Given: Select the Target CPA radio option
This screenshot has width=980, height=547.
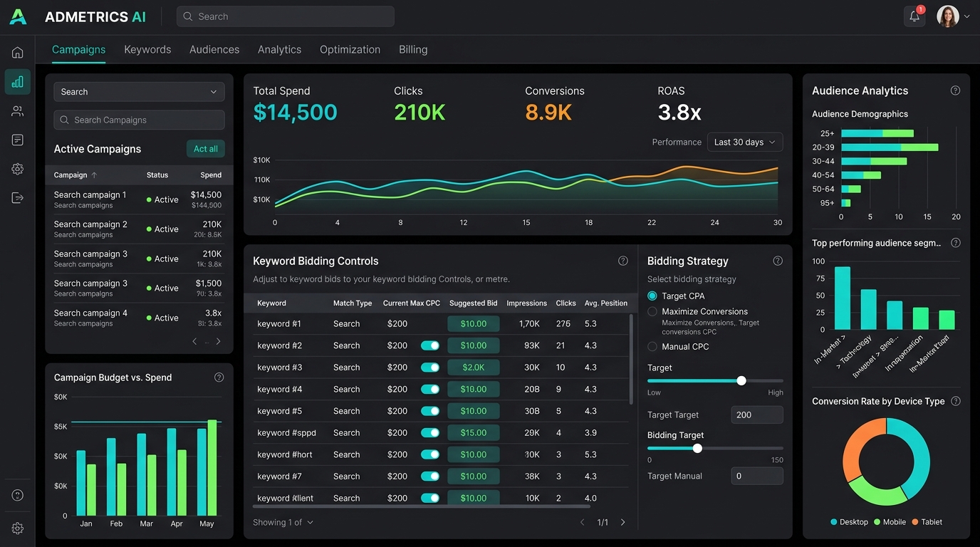Looking at the screenshot, I should (652, 296).
